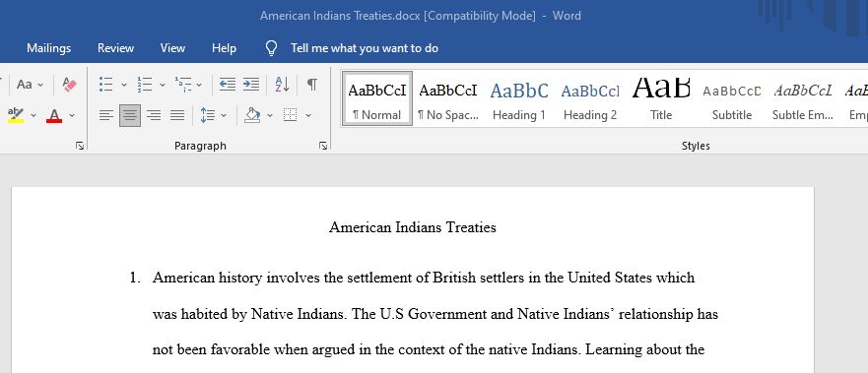Apply the Heading 2 style
868x373 pixels.
pos(590,98)
